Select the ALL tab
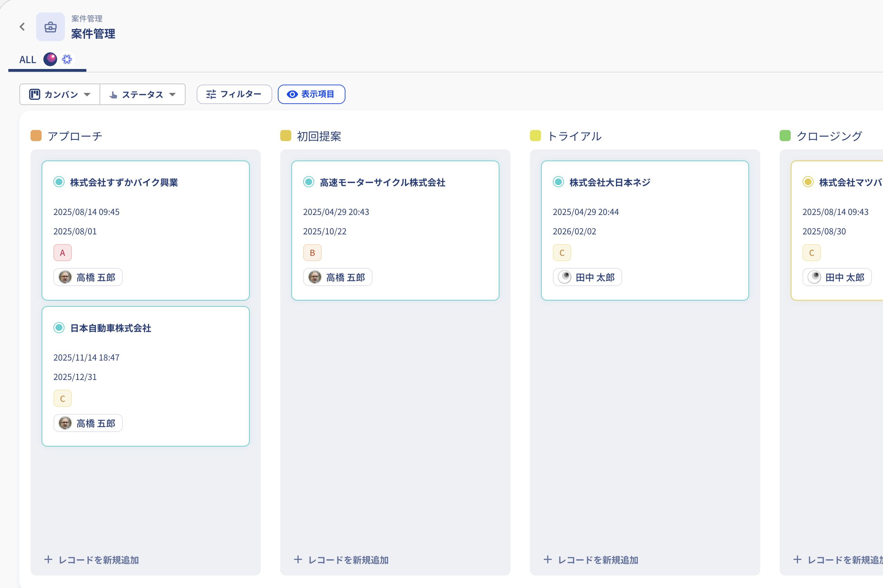883x588 pixels. [28, 60]
